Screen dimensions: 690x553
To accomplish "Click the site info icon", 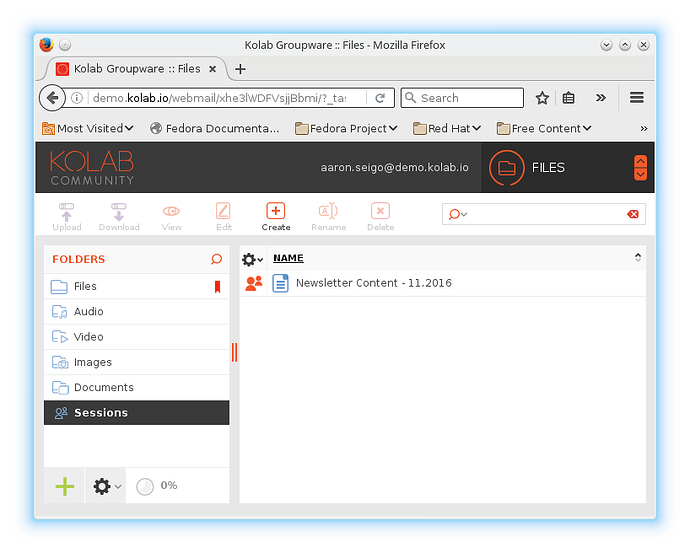I will [77, 98].
